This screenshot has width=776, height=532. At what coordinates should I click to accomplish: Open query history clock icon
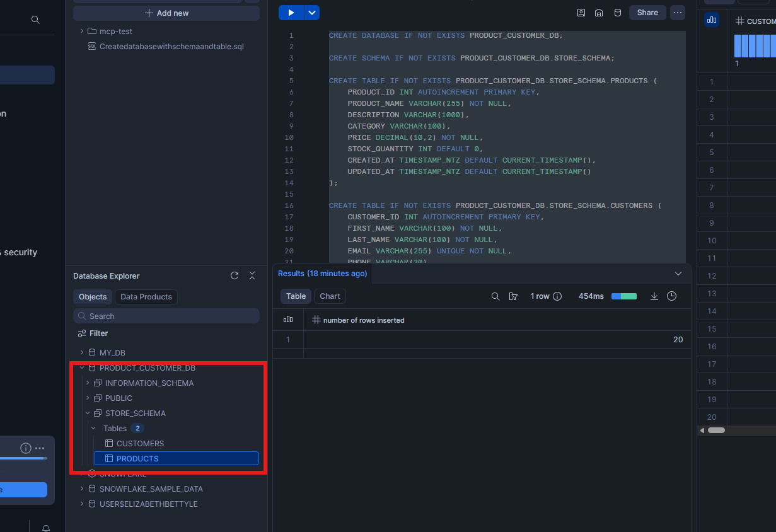click(x=672, y=296)
